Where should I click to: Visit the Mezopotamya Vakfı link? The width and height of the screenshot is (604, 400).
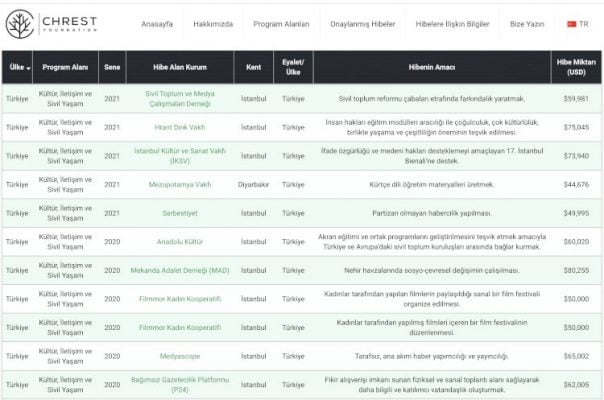coord(181,184)
